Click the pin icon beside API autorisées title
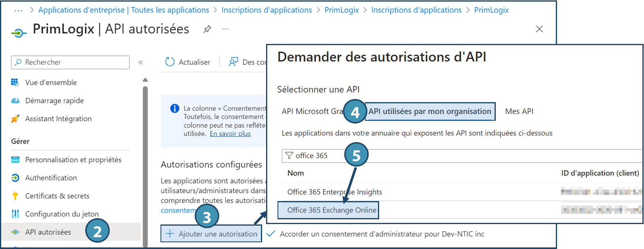The width and height of the screenshot is (644, 249). coord(207,29)
